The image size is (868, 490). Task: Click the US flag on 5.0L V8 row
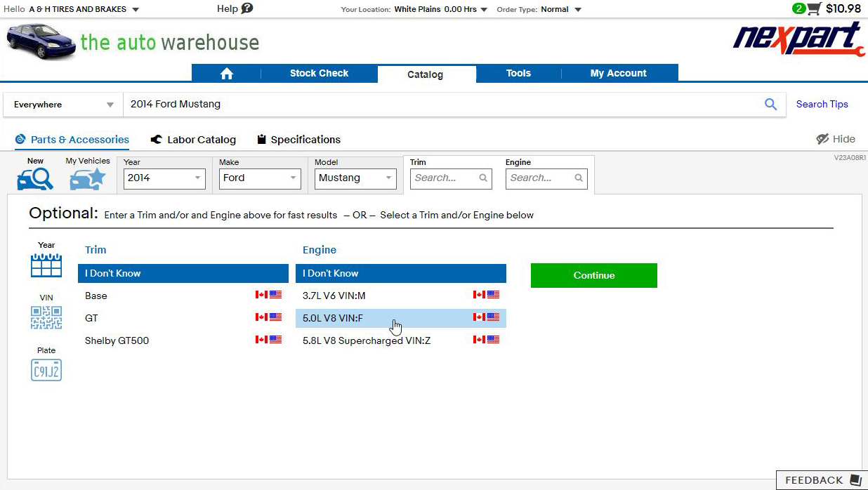pos(493,317)
